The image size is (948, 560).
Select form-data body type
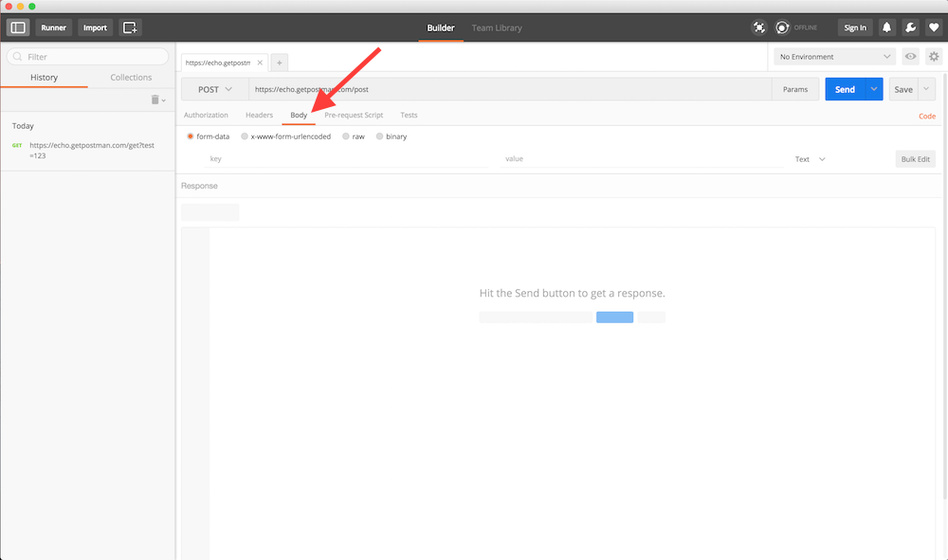click(x=191, y=136)
